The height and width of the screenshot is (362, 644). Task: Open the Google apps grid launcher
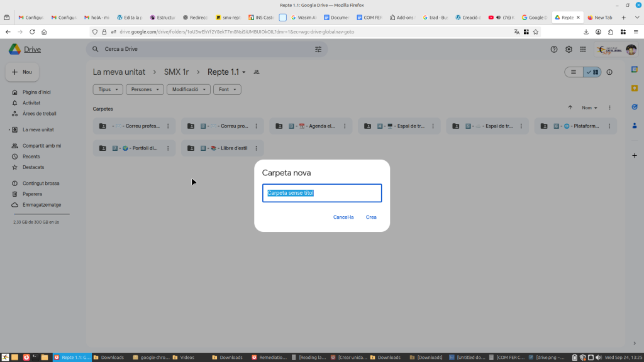(583, 49)
